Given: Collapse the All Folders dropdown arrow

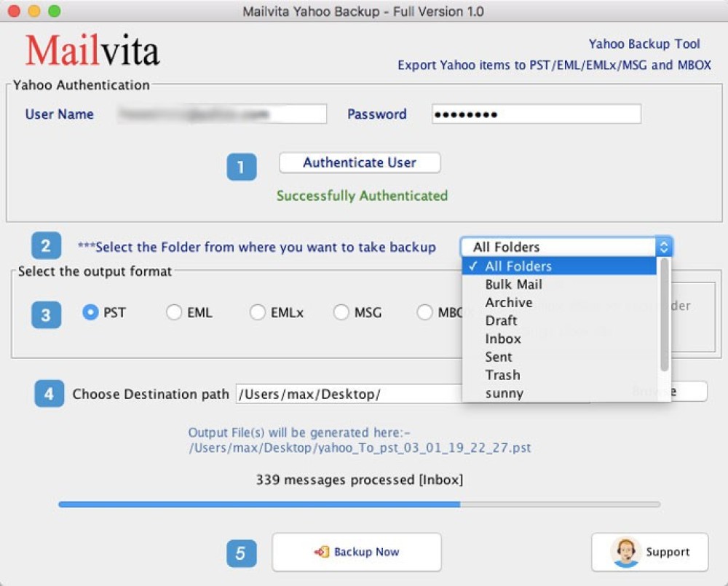Looking at the screenshot, I should [663, 247].
